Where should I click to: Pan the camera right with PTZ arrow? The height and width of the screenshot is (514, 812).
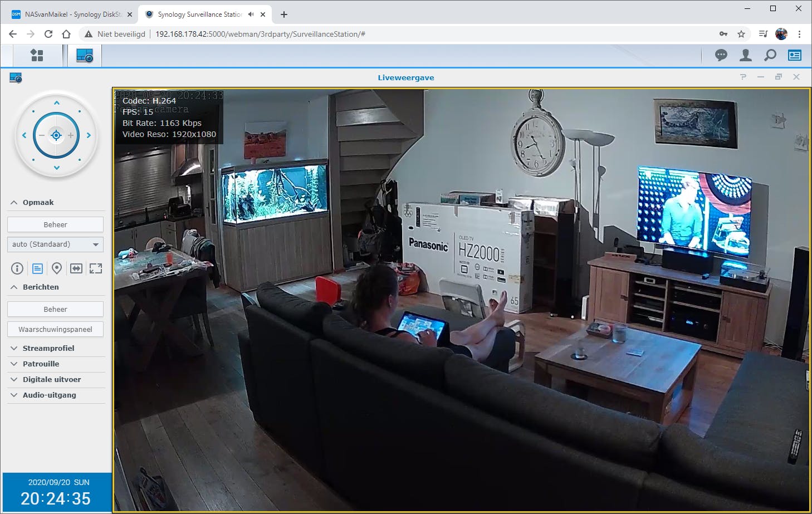pos(89,135)
